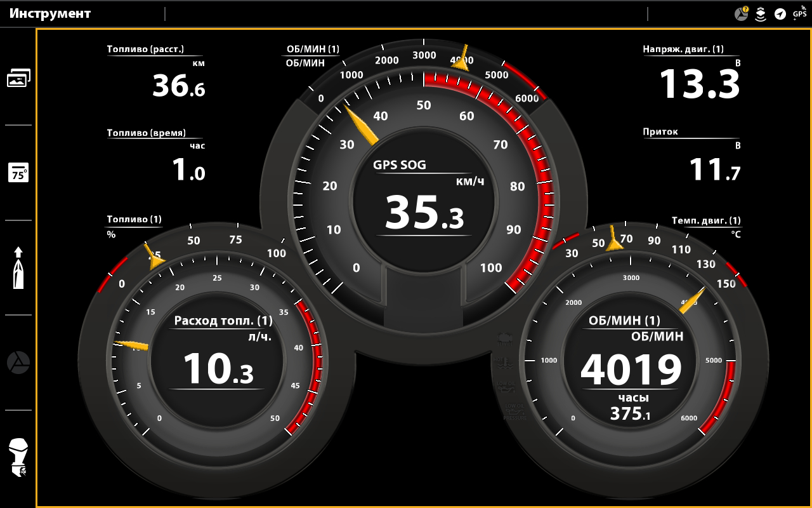The image size is (812, 508).
Task: Tap the LOW OIL PRESSURE warning icon
Action: pyautogui.click(x=514, y=411)
